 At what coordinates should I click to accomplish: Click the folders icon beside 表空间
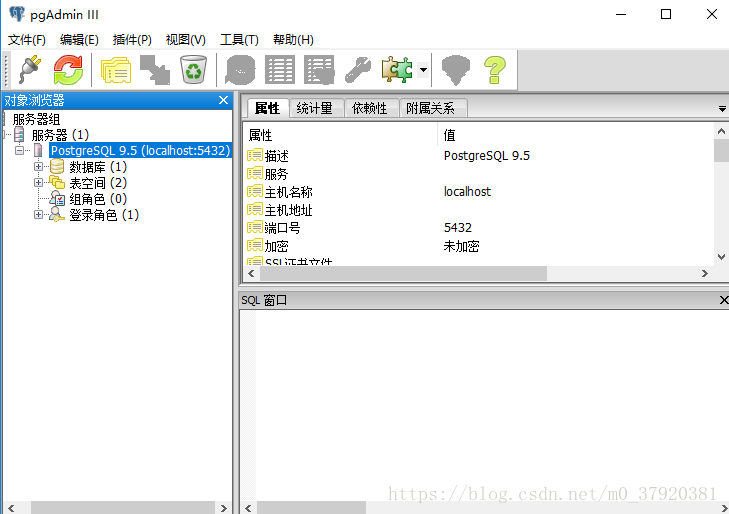point(57,183)
